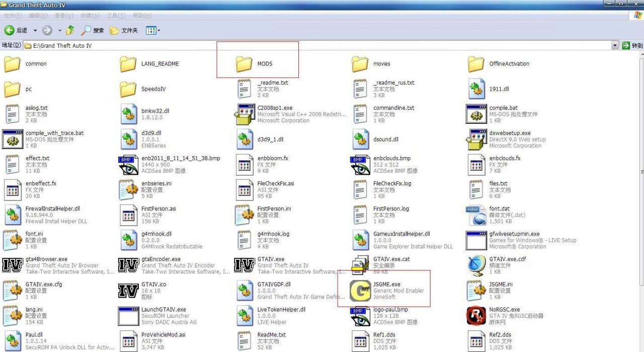Screen dimensions: 644x352
Task: Select the _readme.txt file name
Action: click(x=273, y=83)
